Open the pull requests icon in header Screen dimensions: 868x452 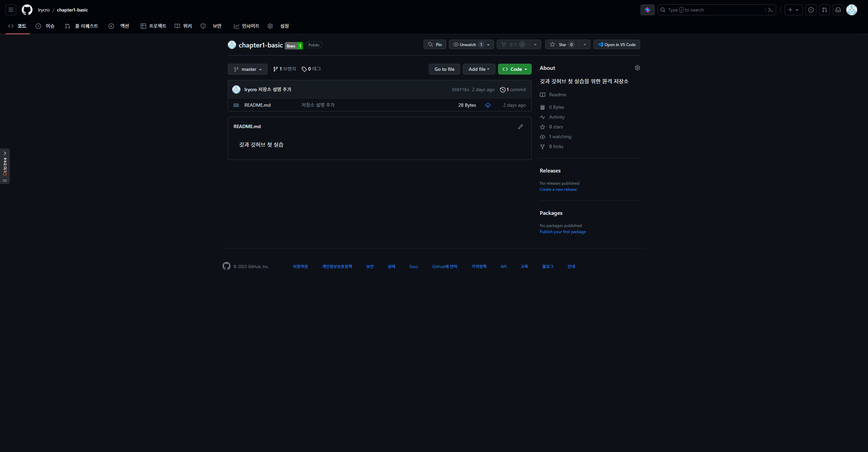click(824, 10)
